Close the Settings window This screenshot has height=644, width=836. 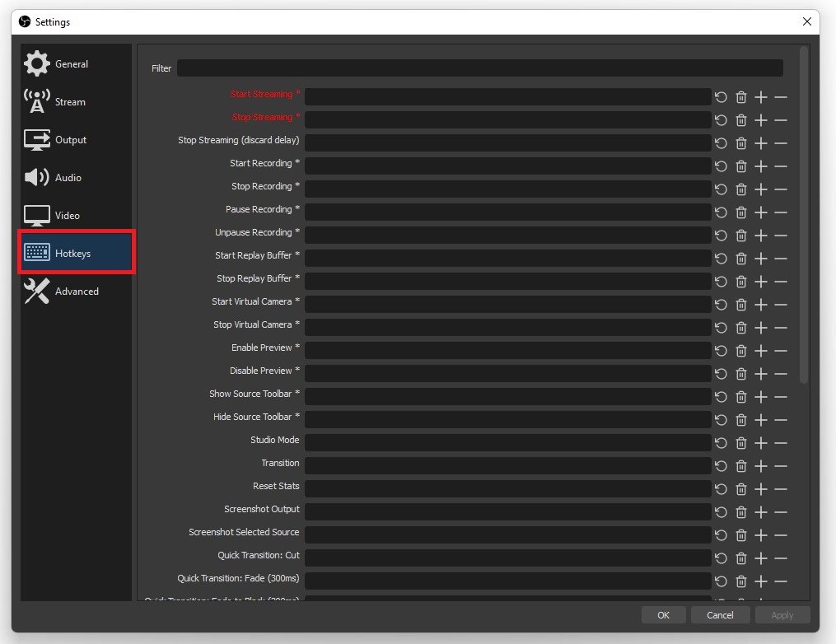pos(806,21)
